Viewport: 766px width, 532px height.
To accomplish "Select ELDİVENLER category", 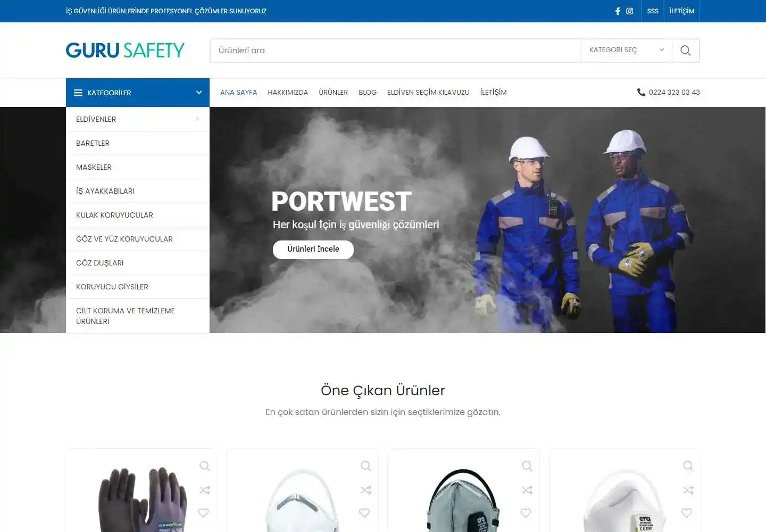I will click(x=138, y=119).
